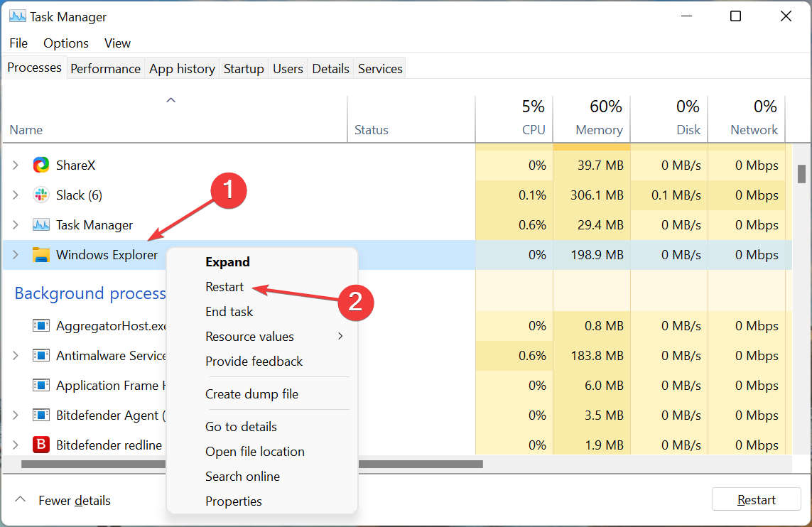This screenshot has width=812, height=527.
Task: Open the Options menu
Action: pyautogui.click(x=65, y=43)
